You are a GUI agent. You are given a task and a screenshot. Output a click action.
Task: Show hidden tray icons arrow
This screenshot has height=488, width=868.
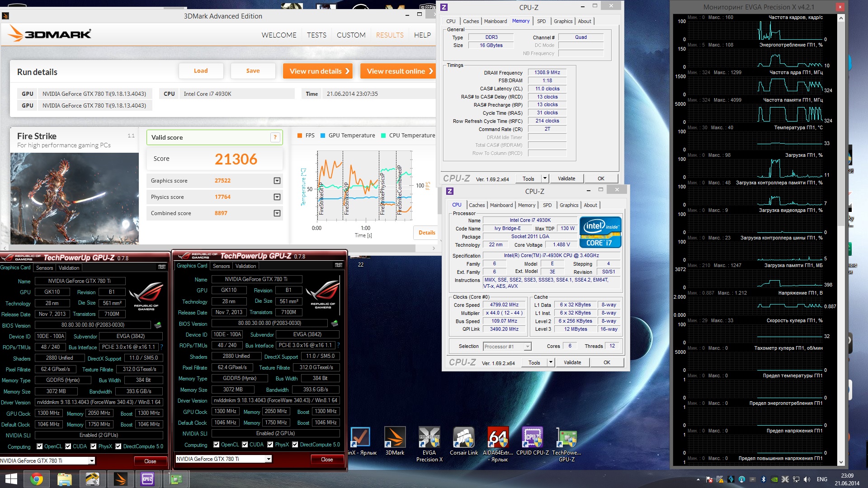click(698, 479)
